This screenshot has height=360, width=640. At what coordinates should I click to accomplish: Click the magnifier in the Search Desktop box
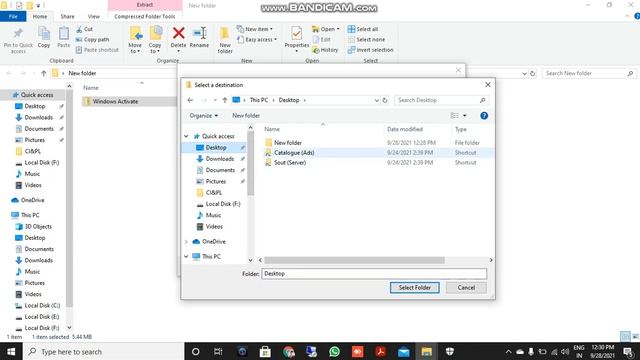point(482,100)
